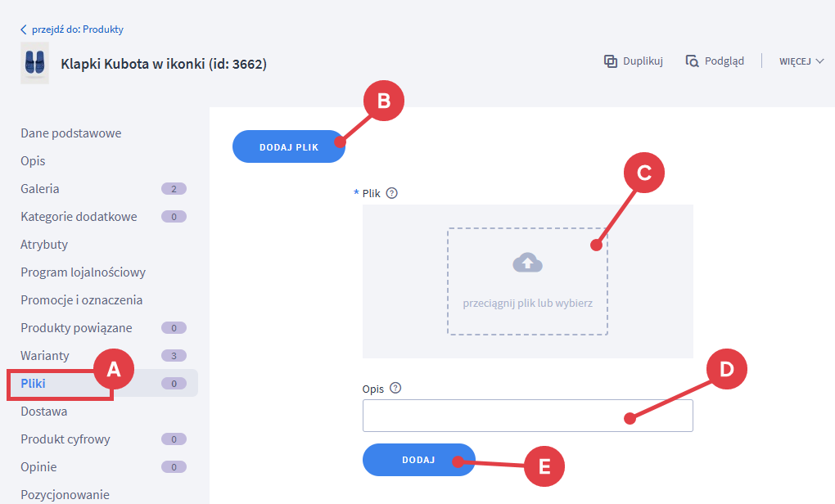The width and height of the screenshot is (835, 504).
Task: Click the back chevron before przejdź do: Produkty
Action: coord(24,29)
